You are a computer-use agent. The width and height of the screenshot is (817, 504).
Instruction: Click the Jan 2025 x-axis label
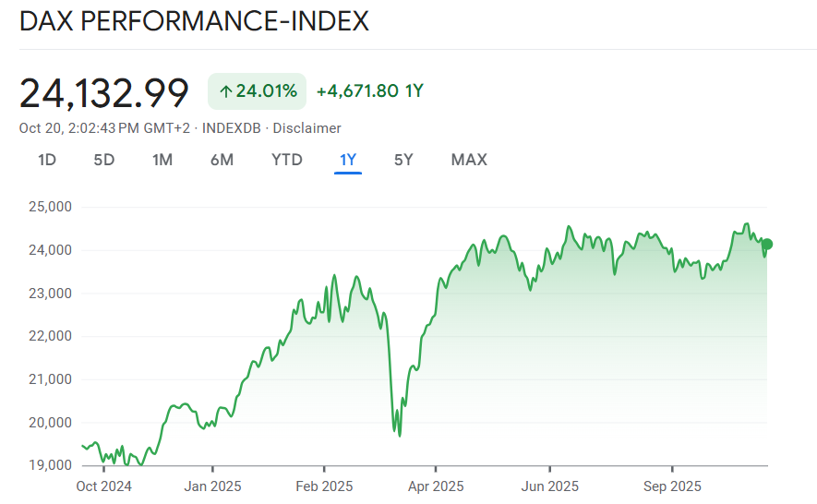click(x=212, y=486)
